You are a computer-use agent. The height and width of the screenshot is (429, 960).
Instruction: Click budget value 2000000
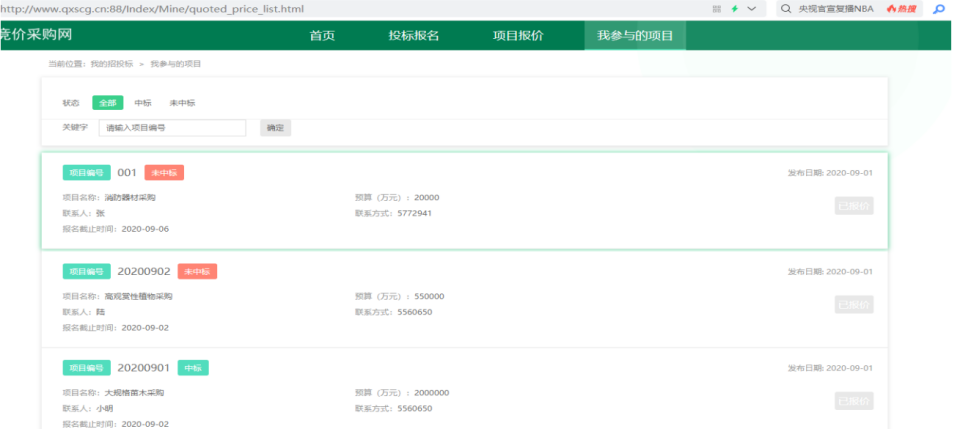432,393
